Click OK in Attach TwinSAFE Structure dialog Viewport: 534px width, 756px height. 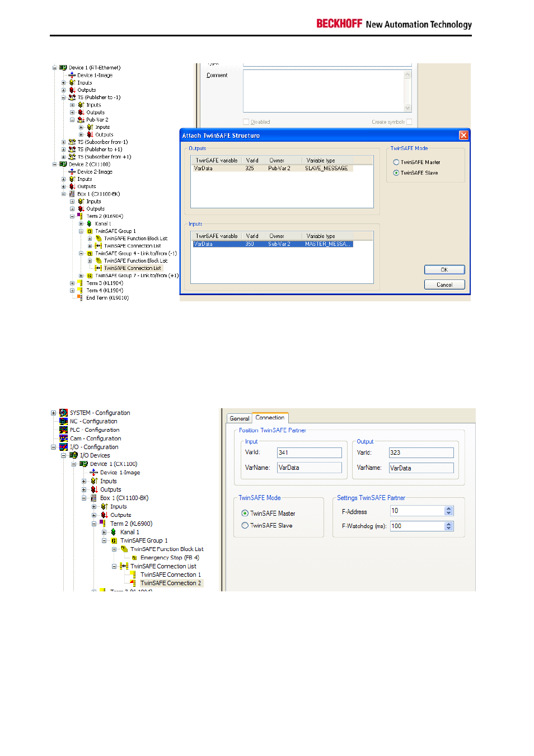444,270
